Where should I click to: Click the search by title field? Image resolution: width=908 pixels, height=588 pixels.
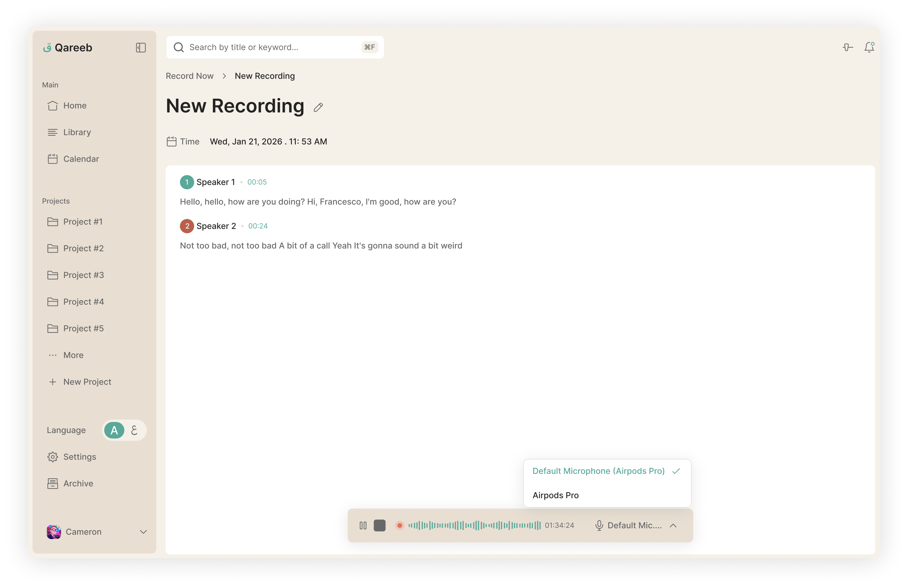coord(275,47)
